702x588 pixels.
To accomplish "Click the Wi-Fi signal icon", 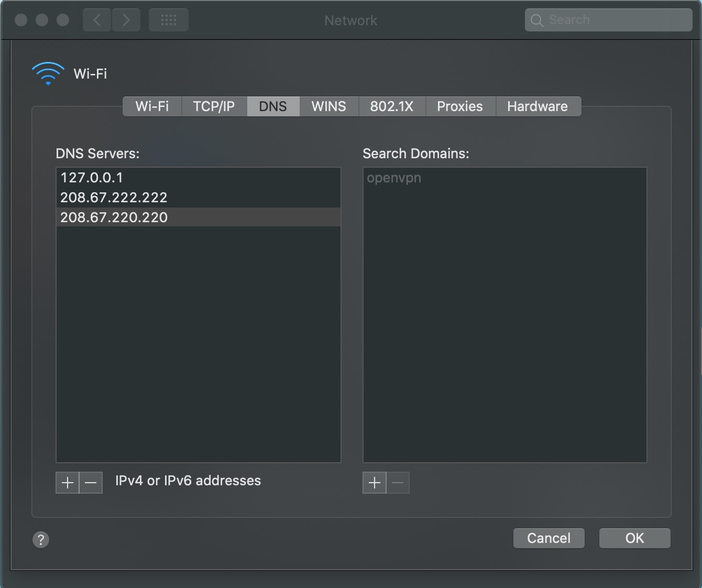I will [48, 73].
